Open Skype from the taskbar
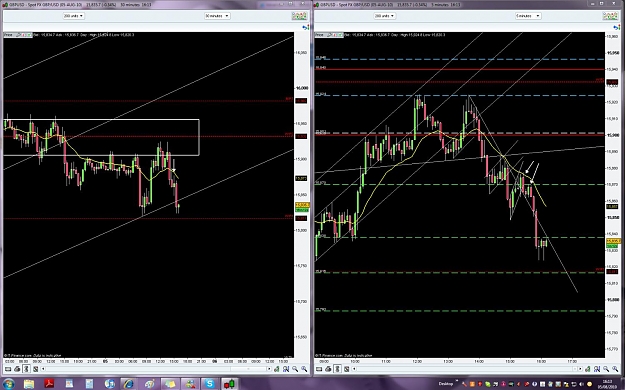The image size is (625, 390). pyautogui.click(x=210, y=384)
